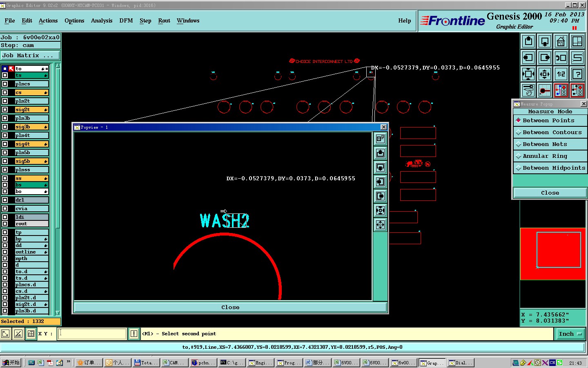Click the red overview thumbnail area
This screenshot has height=368, width=588.
(552, 254)
